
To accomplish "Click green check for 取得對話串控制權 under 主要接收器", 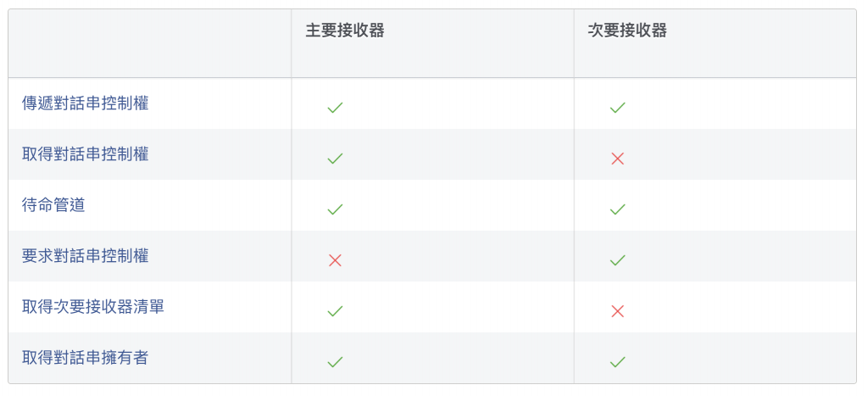I will pyautogui.click(x=335, y=159).
